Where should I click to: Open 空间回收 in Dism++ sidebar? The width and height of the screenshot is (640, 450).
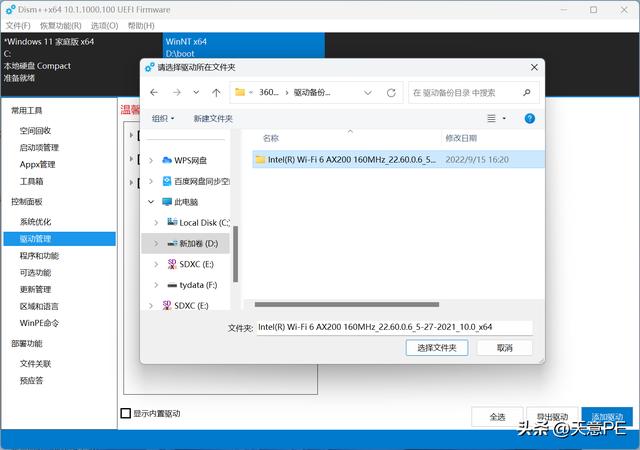click(x=36, y=131)
